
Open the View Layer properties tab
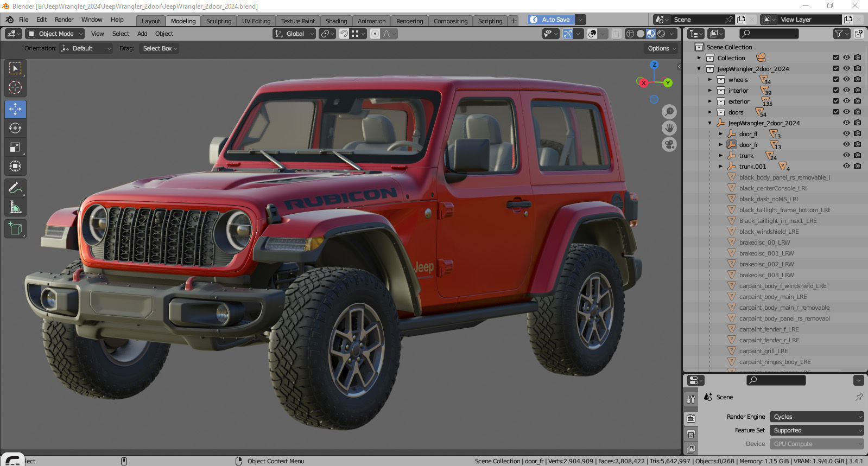tap(691, 448)
